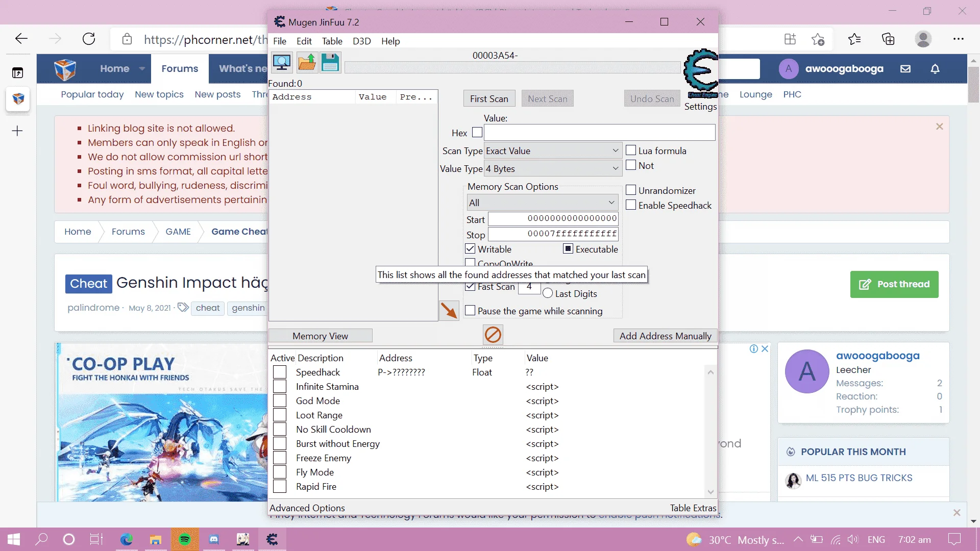Toggle the Infinite Stamina script checkbox
Screen dimensions: 980x551
[280, 387]
